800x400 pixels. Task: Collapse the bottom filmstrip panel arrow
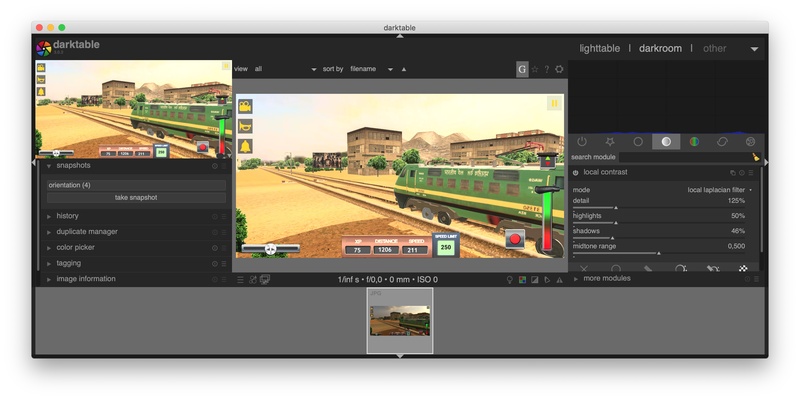click(399, 355)
